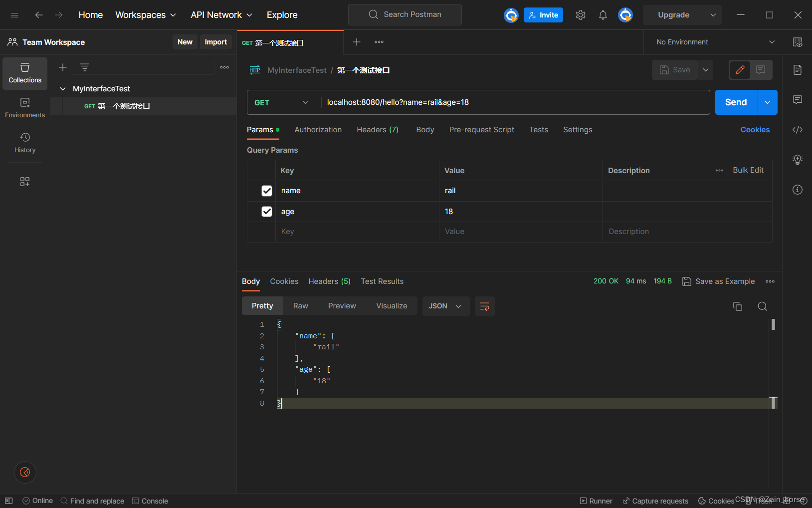Open related requests lightbulb icon

tap(798, 160)
